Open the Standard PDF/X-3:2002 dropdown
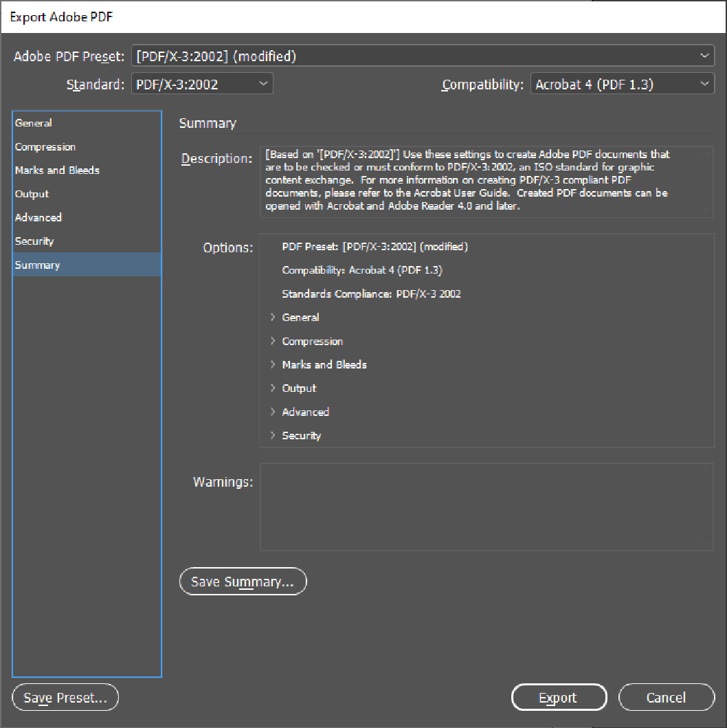The image size is (727, 728). pyautogui.click(x=202, y=85)
